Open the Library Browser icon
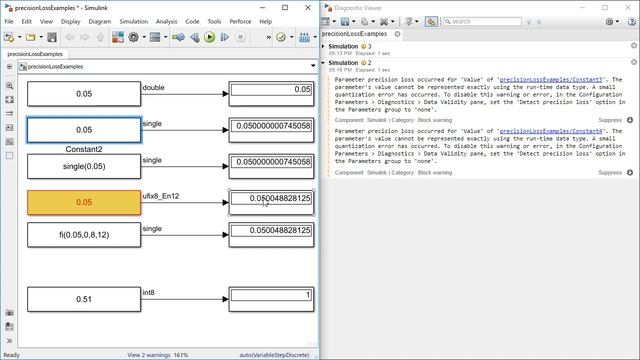Image resolution: width=640 pixels, height=360 pixels. pyautogui.click(x=118, y=37)
